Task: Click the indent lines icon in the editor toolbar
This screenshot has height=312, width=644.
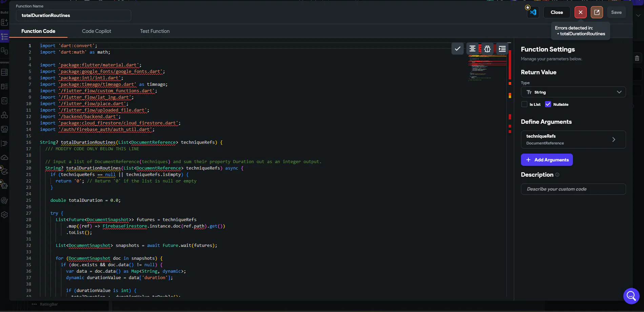Action: (502, 49)
